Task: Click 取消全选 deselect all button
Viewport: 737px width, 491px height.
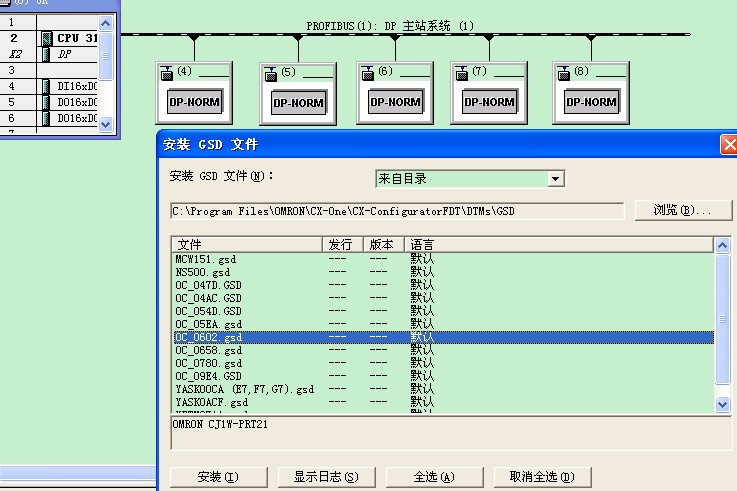Action: point(541,477)
